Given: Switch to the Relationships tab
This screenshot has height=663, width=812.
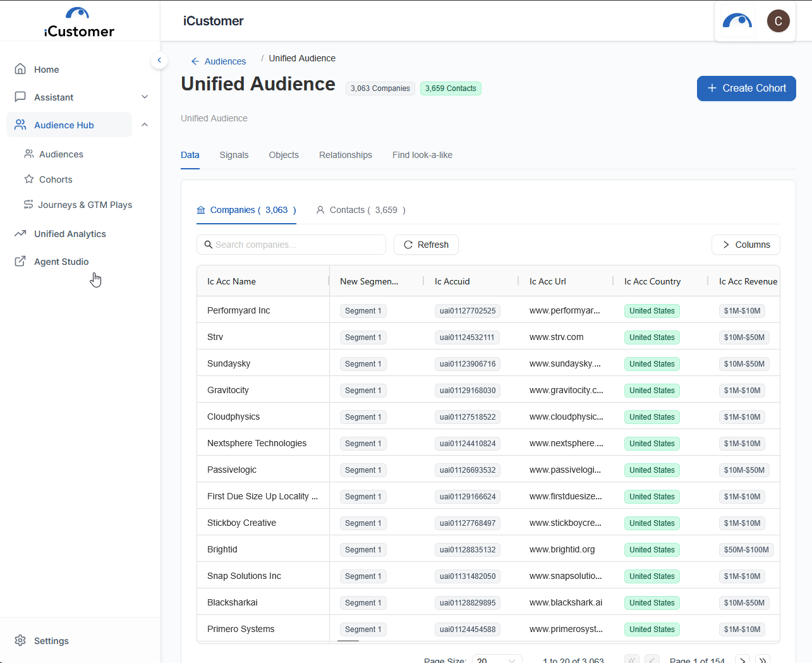Looking at the screenshot, I should click(x=346, y=155).
